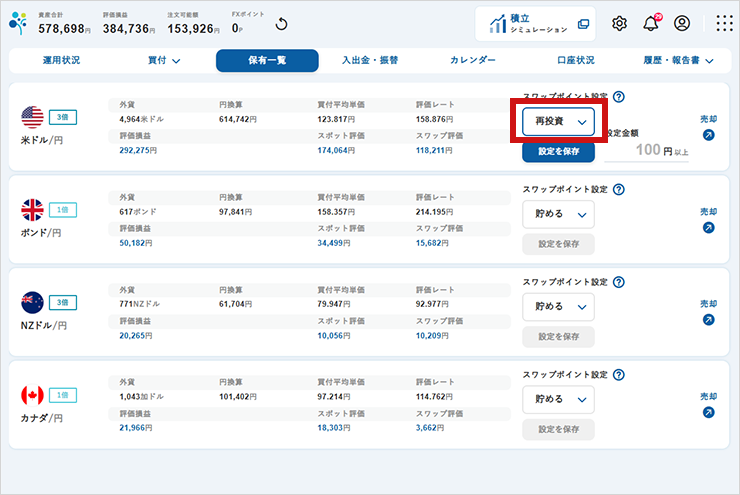Click the 118,211円 スワップ評価 value
The width and height of the screenshot is (740, 495).
click(x=434, y=151)
